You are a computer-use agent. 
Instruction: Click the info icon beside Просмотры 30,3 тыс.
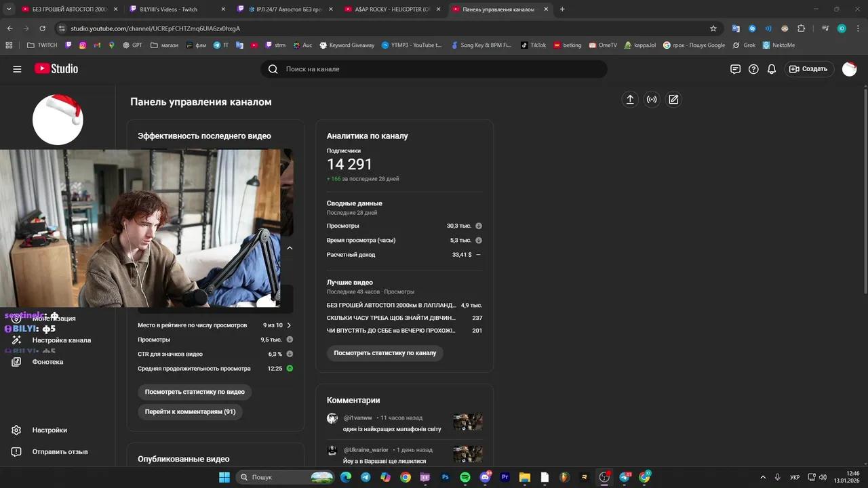point(479,226)
